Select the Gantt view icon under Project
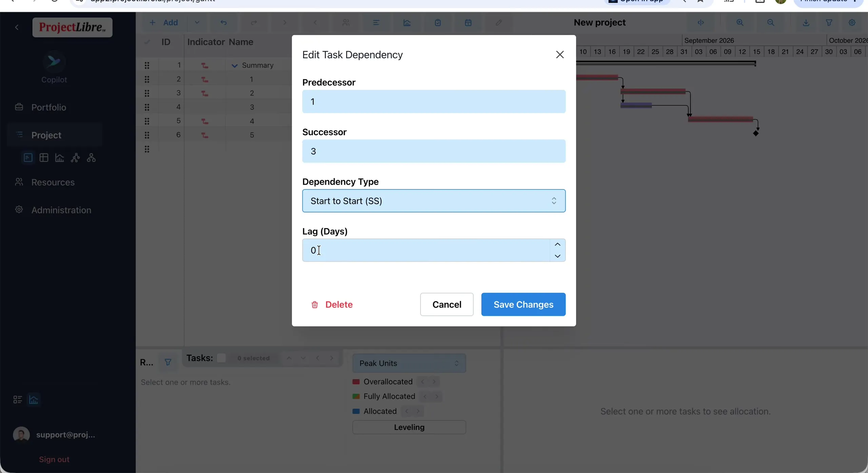The height and width of the screenshot is (473, 868). [28, 158]
